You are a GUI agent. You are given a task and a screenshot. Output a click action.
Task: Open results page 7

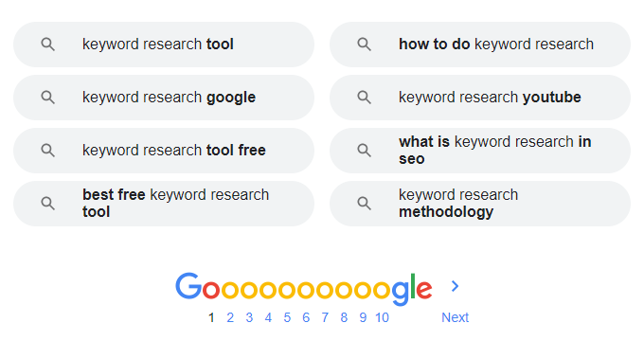pos(325,317)
